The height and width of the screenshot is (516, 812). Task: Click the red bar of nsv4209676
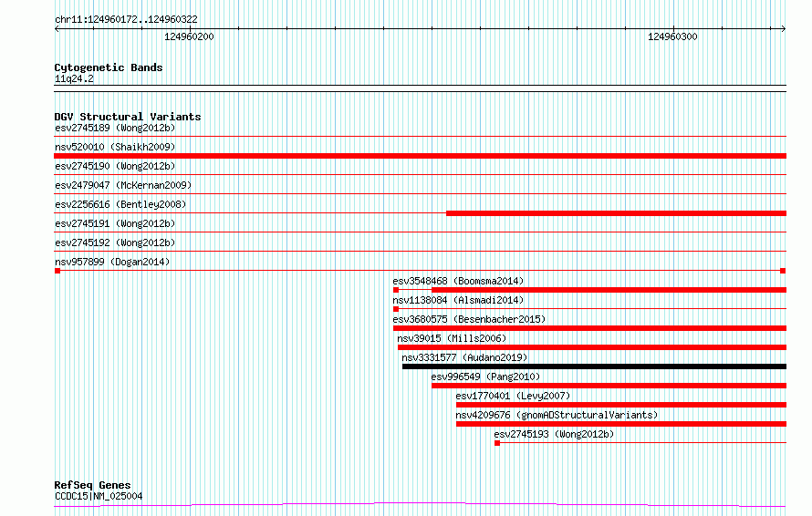pos(621,424)
